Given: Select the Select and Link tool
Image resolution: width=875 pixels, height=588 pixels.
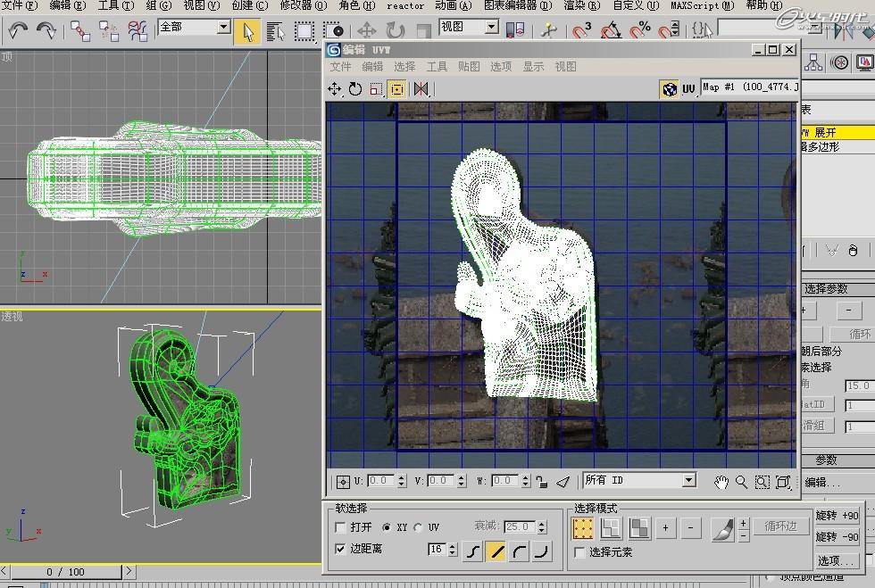Looking at the screenshot, I should pyautogui.click(x=79, y=30).
